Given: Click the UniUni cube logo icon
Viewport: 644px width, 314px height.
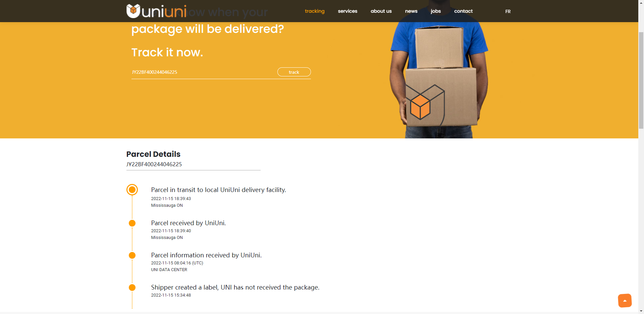Looking at the screenshot, I should [133, 11].
